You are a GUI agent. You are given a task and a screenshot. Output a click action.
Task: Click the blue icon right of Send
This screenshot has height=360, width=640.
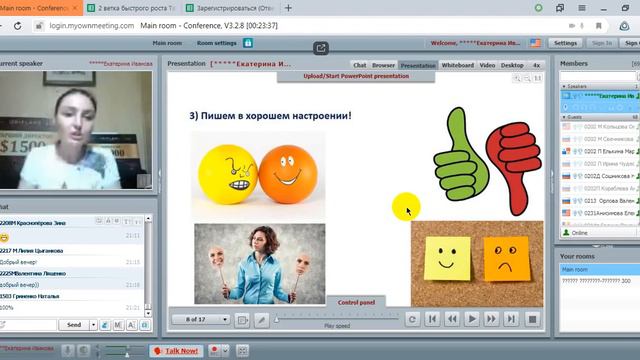tap(105, 325)
